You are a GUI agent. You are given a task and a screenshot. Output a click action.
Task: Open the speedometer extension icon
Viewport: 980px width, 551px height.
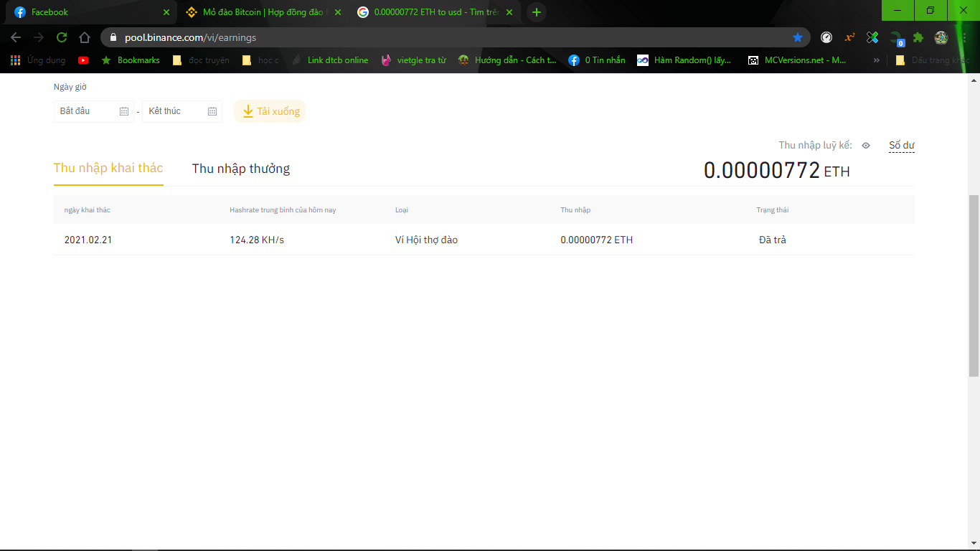pyautogui.click(x=826, y=37)
